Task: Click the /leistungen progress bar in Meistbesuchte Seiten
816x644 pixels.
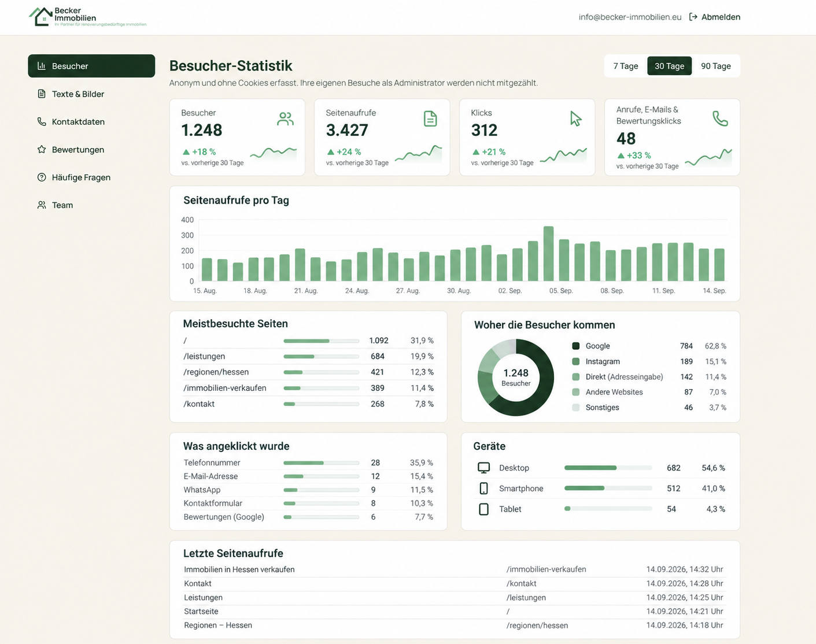Action: tap(322, 357)
